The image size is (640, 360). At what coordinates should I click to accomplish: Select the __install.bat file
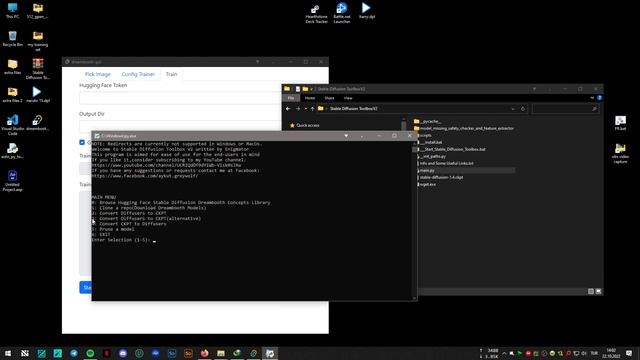pyautogui.click(x=430, y=142)
